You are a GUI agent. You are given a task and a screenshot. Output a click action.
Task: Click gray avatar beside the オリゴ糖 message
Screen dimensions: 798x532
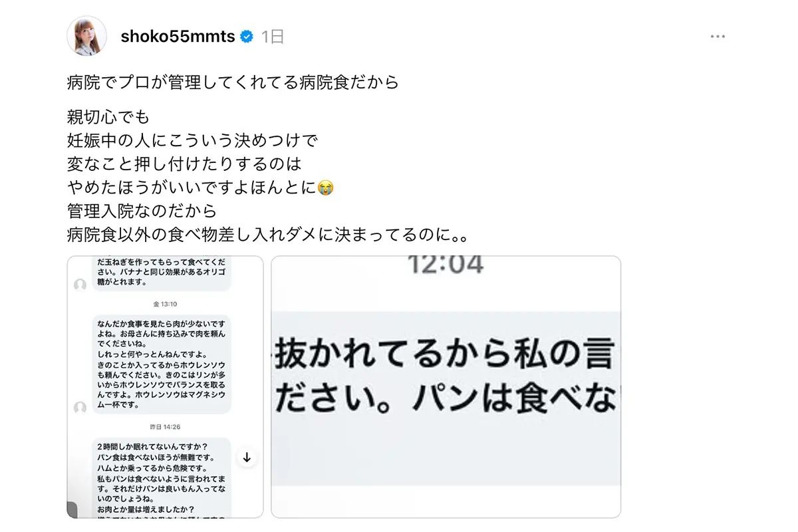coord(80,285)
